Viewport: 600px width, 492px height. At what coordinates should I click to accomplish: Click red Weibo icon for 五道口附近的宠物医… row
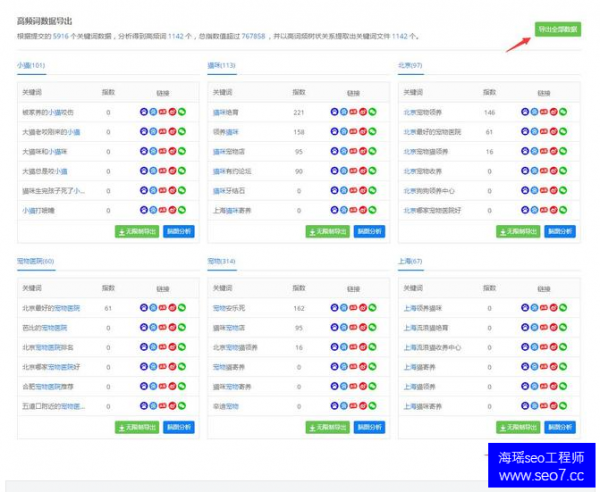tap(172, 406)
